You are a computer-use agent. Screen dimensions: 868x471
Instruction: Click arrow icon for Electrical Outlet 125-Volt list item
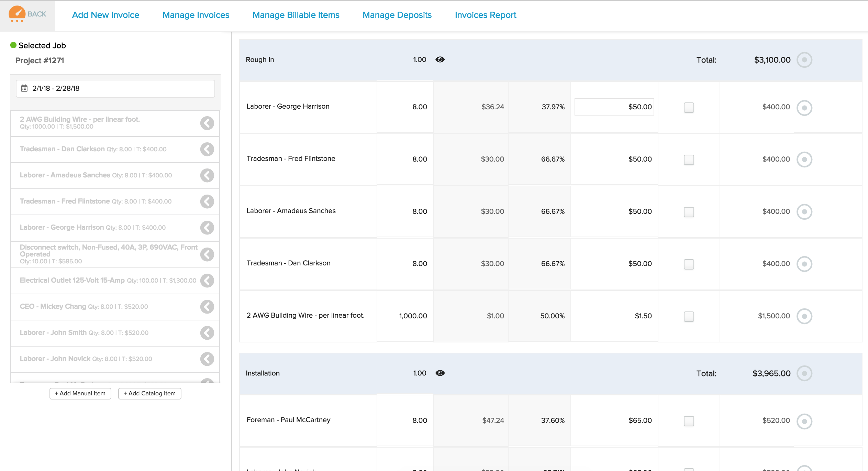coord(207,281)
